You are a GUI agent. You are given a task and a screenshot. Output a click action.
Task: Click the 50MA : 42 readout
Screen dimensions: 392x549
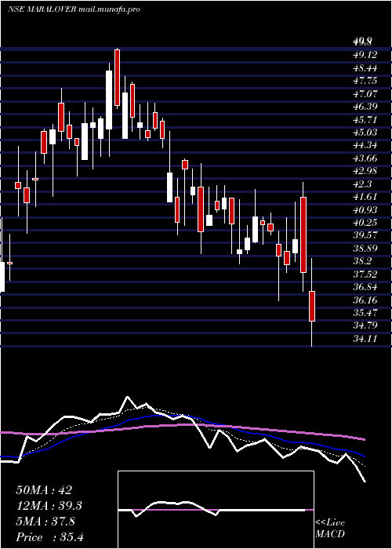pos(44,490)
